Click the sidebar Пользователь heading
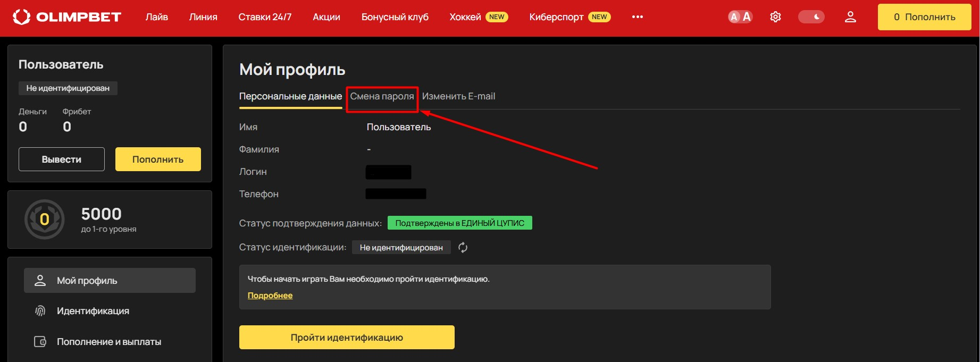Viewport: 980px width, 362px height. (x=61, y=65)
